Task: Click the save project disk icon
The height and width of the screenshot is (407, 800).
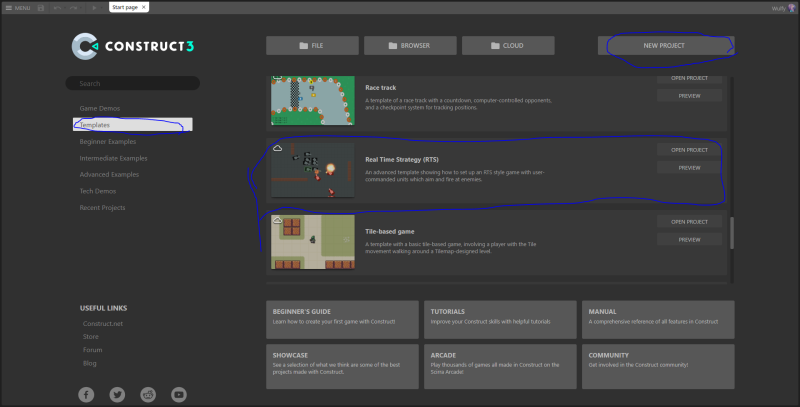Action: coord(41,8)
